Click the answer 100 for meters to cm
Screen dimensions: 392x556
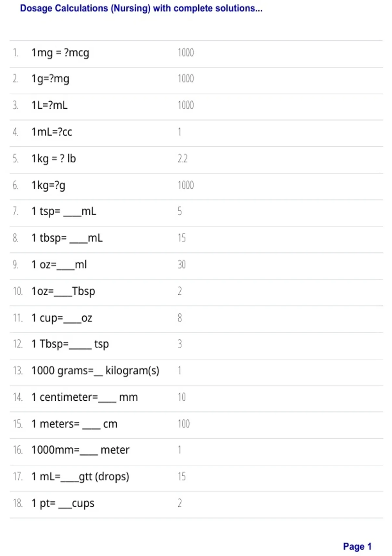[184, 424]
